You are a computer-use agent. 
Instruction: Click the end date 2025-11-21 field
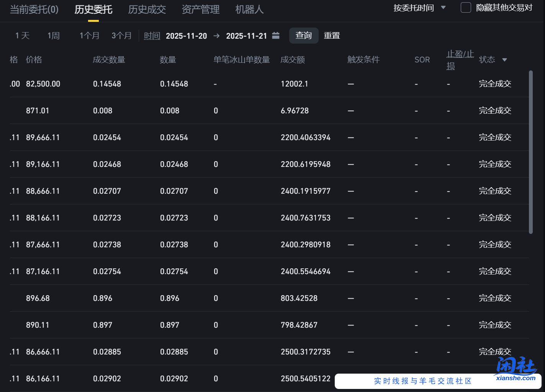coord(247,36)
